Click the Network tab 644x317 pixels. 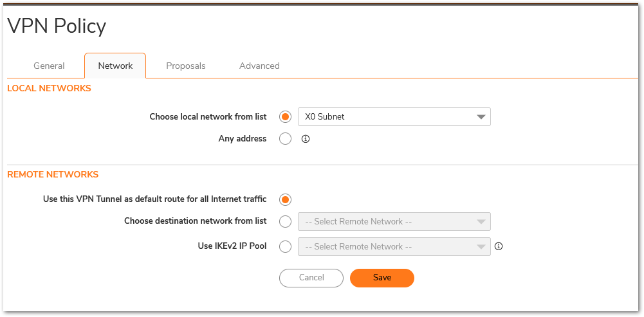pos(115,66)
